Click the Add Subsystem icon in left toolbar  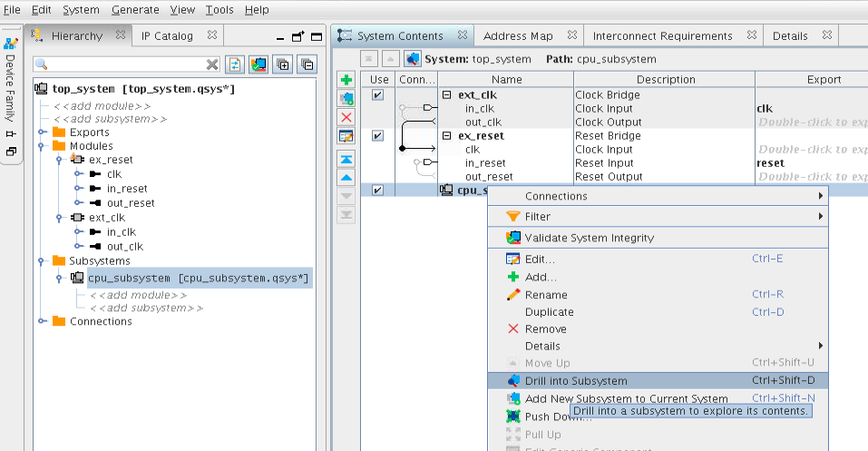(346, 98)
